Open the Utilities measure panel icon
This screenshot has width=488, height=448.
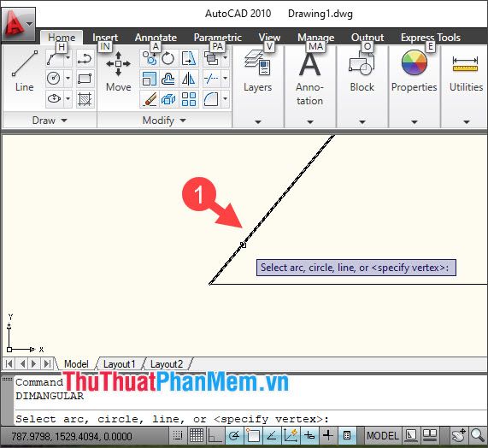465,64
